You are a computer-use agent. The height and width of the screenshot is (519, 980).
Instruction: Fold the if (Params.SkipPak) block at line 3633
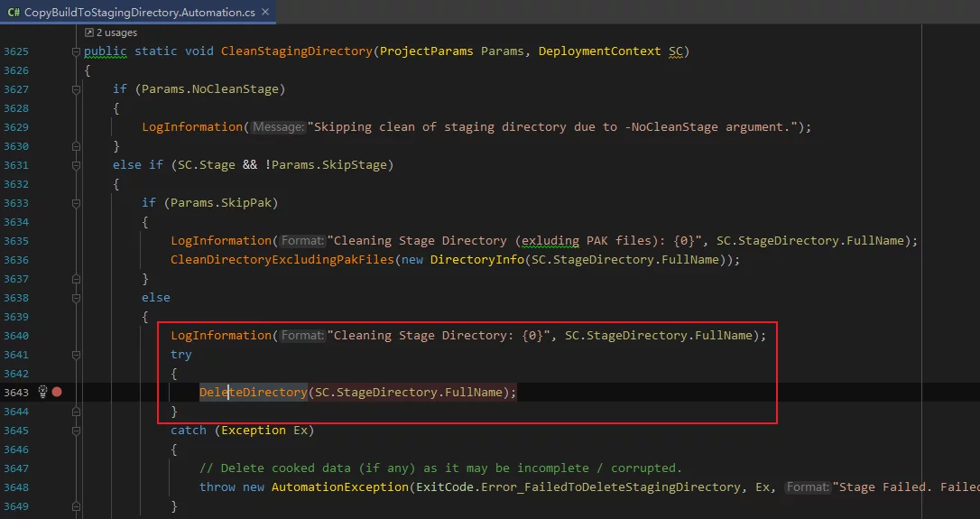[x=75, y=203]
